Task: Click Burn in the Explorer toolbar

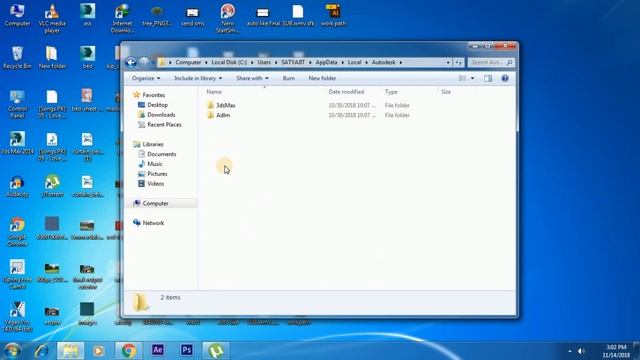Action: [x=289, y=78]
